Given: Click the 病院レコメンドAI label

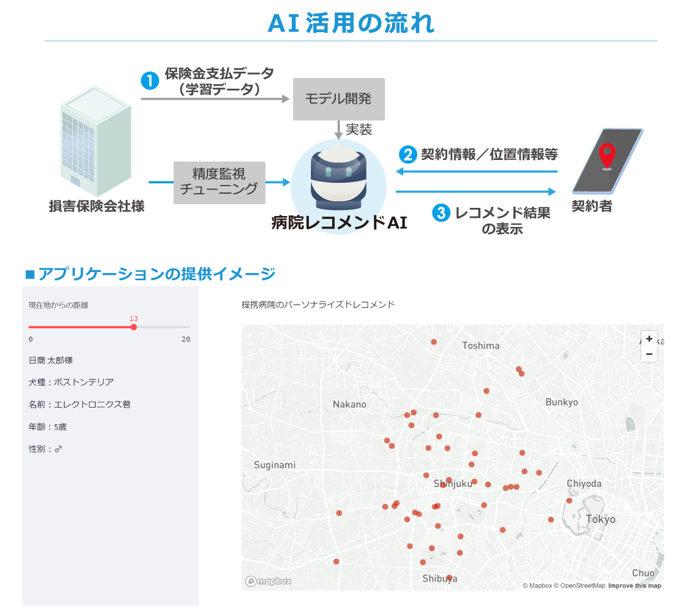Looking at the screenshot, I should 339,223.
